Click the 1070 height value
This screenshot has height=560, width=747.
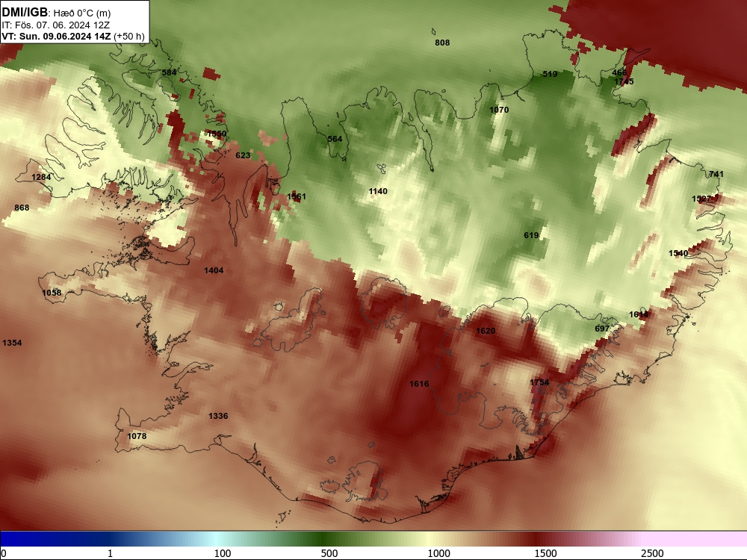[x=499, y=110]
